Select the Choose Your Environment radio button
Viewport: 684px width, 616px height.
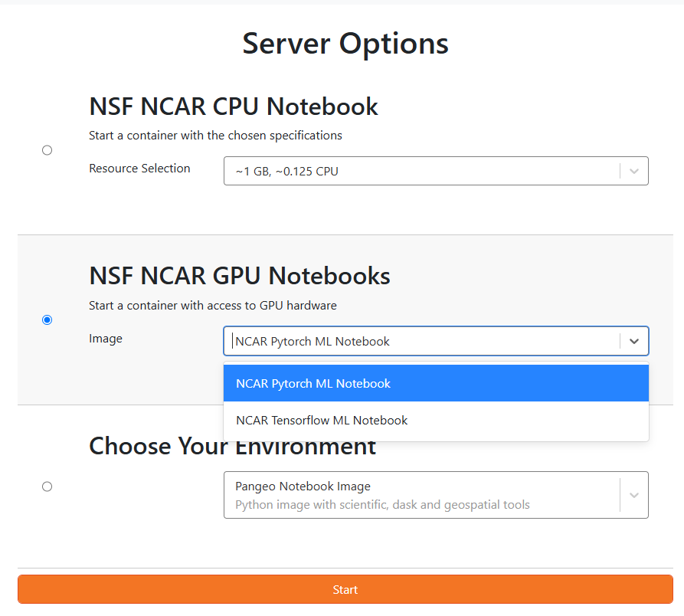(47, 487)
